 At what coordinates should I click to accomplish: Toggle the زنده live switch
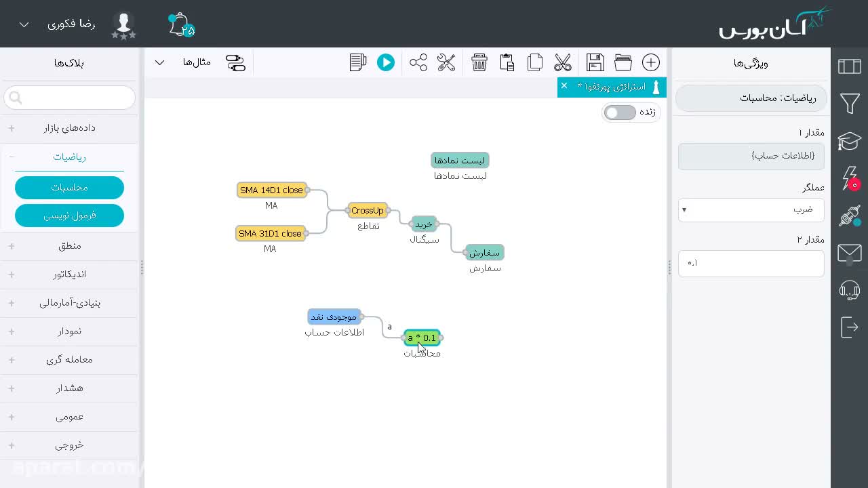point(620,113)
